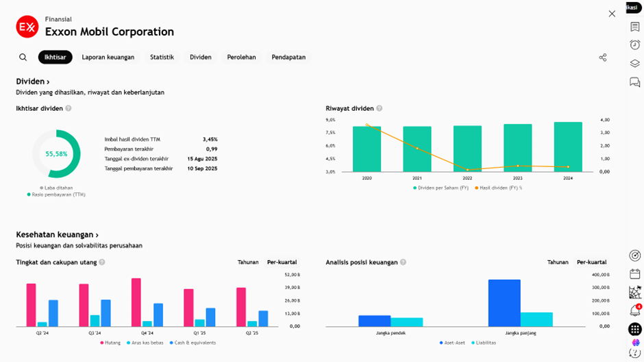Click the Hutang legend color dot
The width and height of the screenshot is (644, 362).
coord(102,342)
